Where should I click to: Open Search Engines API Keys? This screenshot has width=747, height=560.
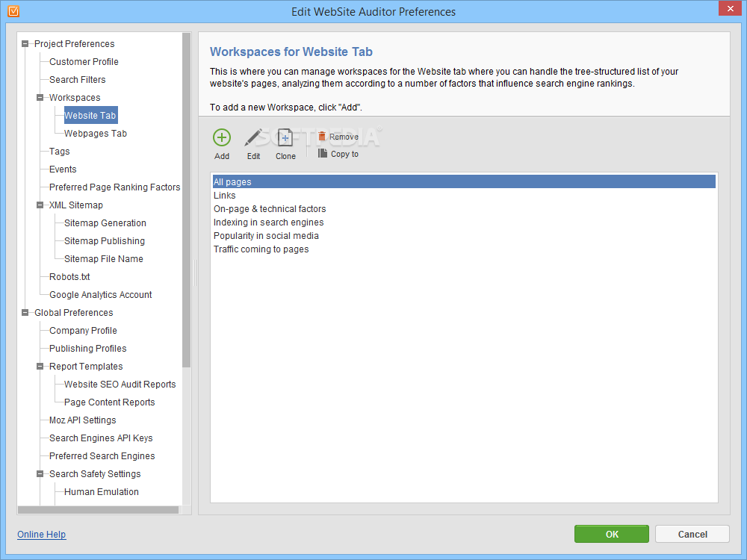coord(101,438)
